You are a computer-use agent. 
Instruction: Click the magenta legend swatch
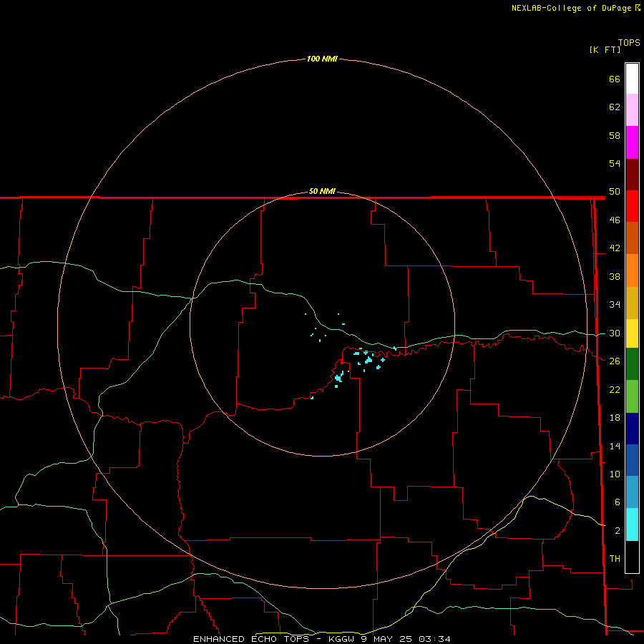[x=632, y=142]
